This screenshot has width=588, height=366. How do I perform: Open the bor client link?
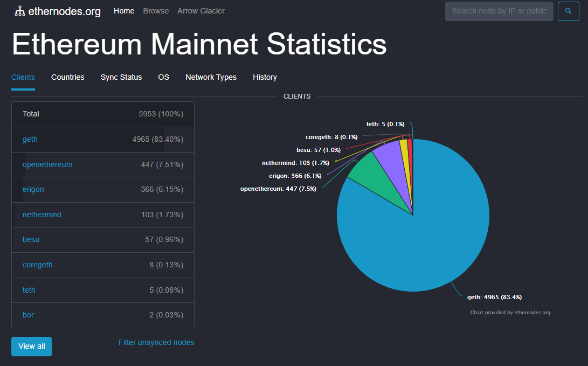click(x=28, y=315)
